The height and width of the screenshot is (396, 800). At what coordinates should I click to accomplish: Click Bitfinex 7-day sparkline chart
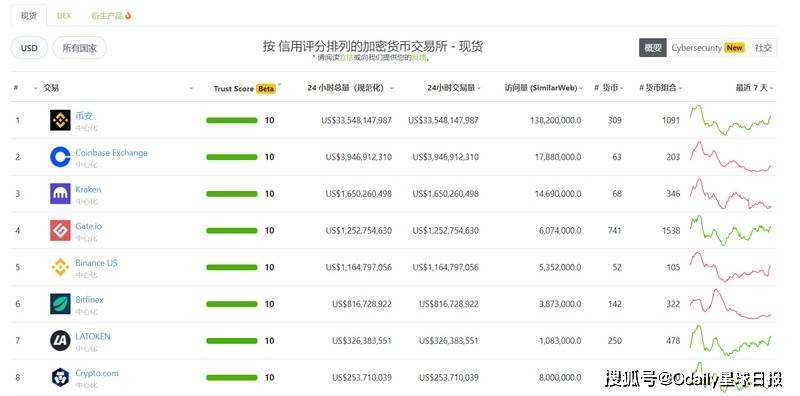pos(731,304)
